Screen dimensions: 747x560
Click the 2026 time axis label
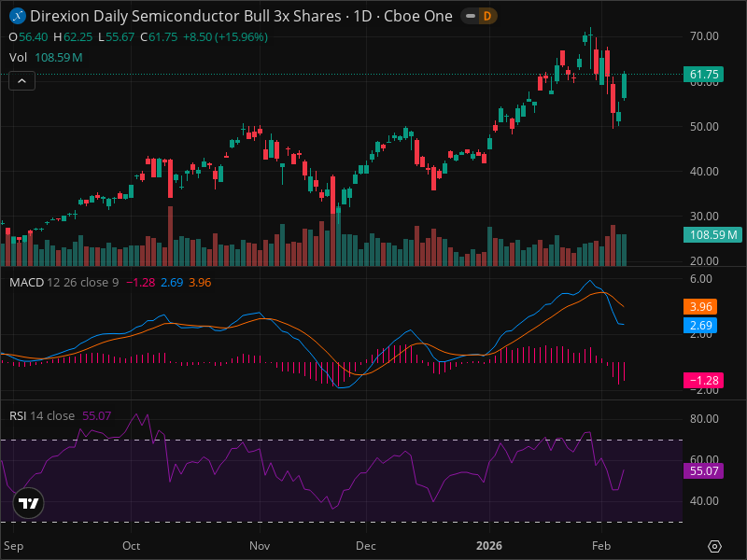coord(489,546)
